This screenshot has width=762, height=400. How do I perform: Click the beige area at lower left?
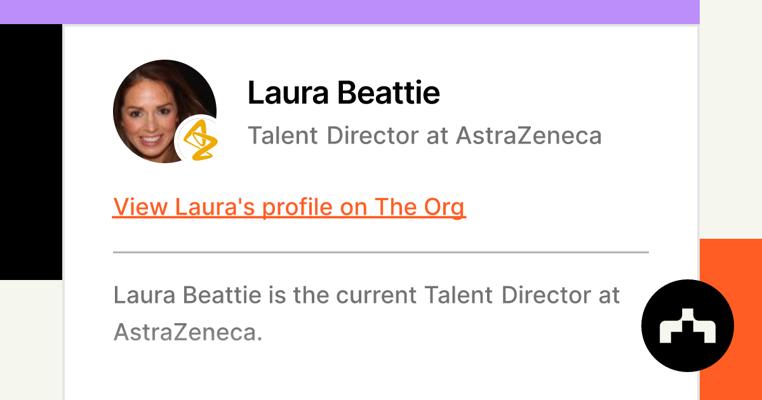pyautogui.click(x=30, y=340)
